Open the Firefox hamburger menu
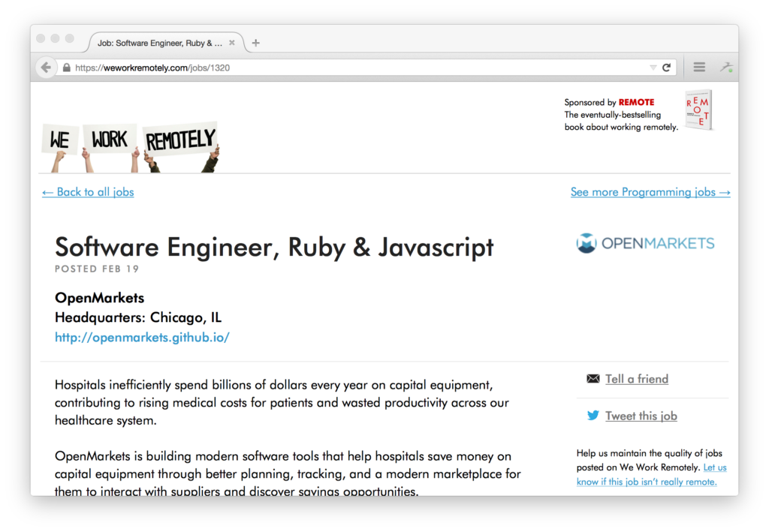 coord(698,67)
